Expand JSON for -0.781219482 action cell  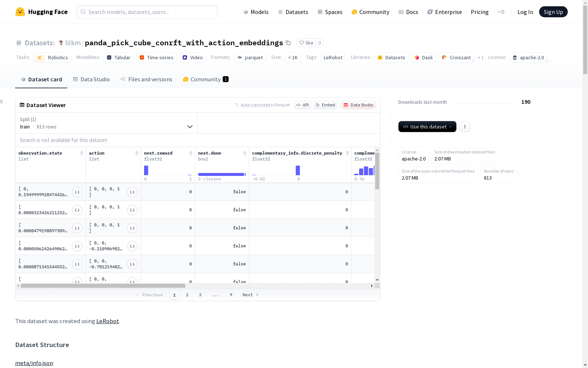132,264
